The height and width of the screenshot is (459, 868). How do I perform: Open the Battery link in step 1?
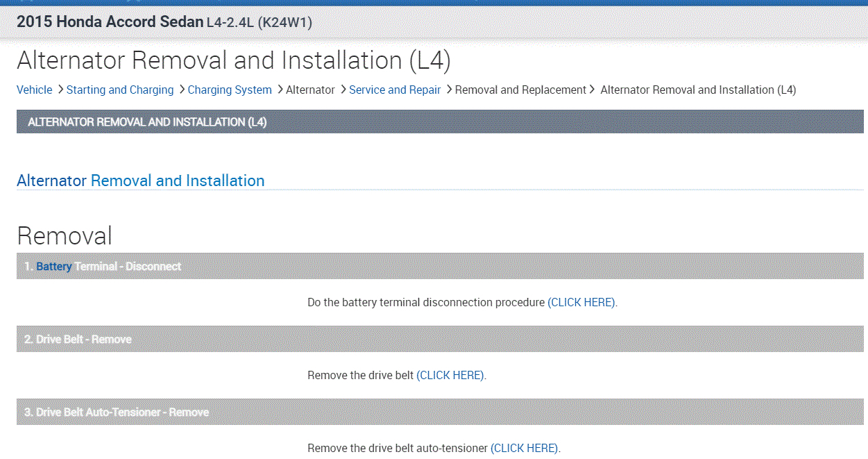click(54, 267)
